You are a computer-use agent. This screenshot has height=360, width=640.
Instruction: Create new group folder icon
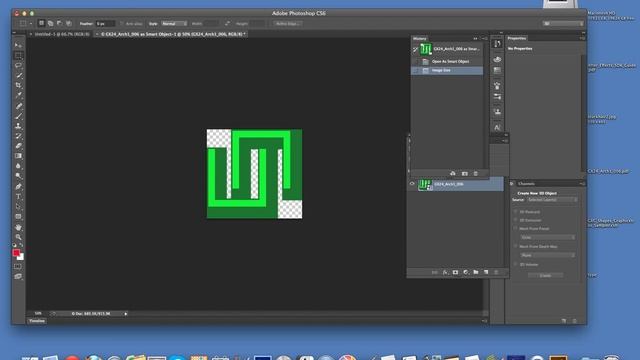pyautogui.click(x=476, y=272)
